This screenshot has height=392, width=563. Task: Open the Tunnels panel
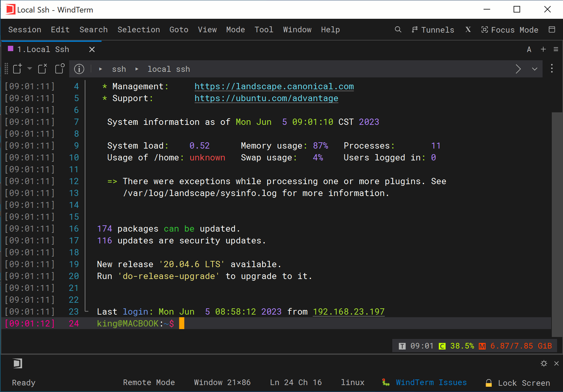433,30
